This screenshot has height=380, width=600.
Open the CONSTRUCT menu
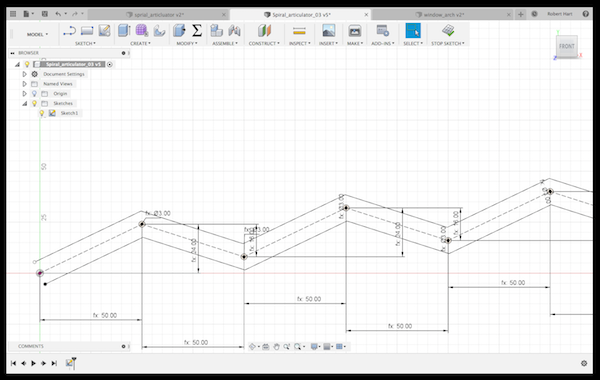264,44
